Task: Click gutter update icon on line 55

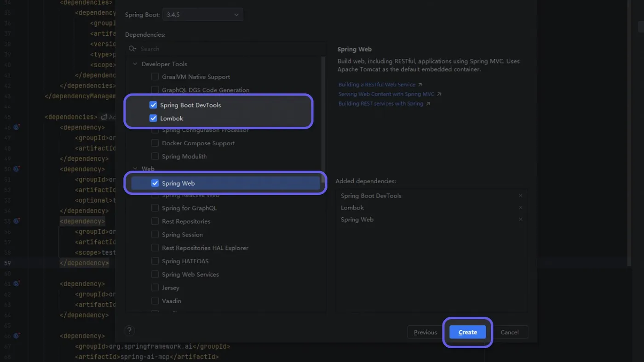Action: tap(17, 221)
